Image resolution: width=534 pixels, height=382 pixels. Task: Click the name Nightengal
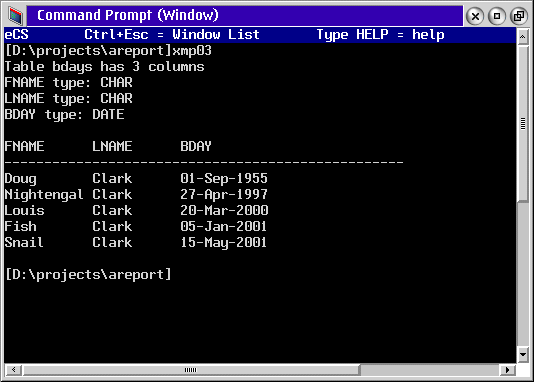pos(44,194)
